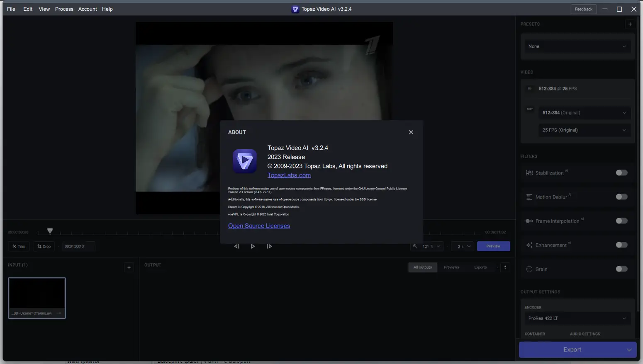Expand the Export options arrow
Viewport: 643px width, 364px height.
[629, 350]
